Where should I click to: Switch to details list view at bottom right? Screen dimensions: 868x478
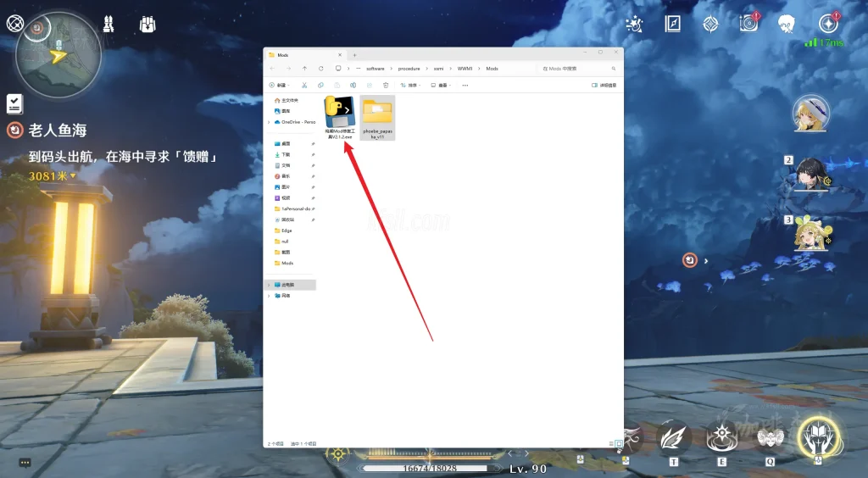pyautogui.click(x=611, y=444)
